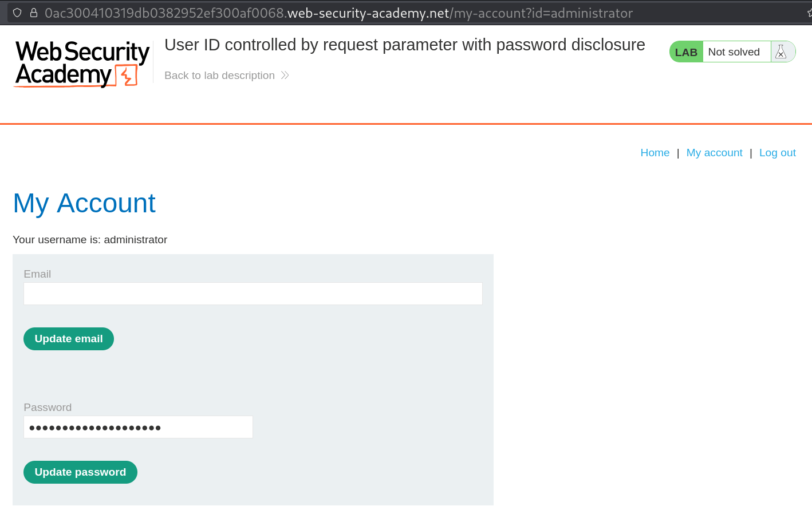
Task: Navigate using the Home link
Action: (x=655, y=152)
